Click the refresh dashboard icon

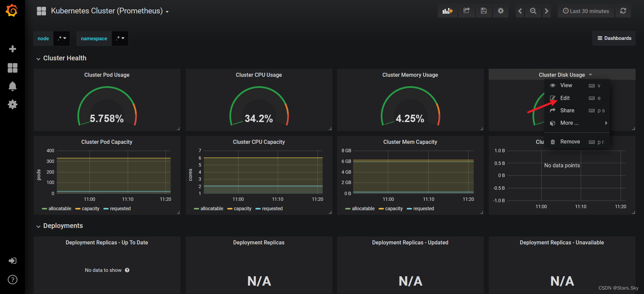point(623,11)
